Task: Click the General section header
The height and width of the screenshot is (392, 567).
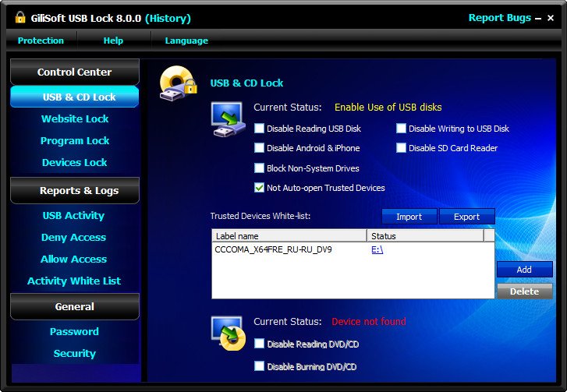Action: pyautogui.click(x=75, y=306)
